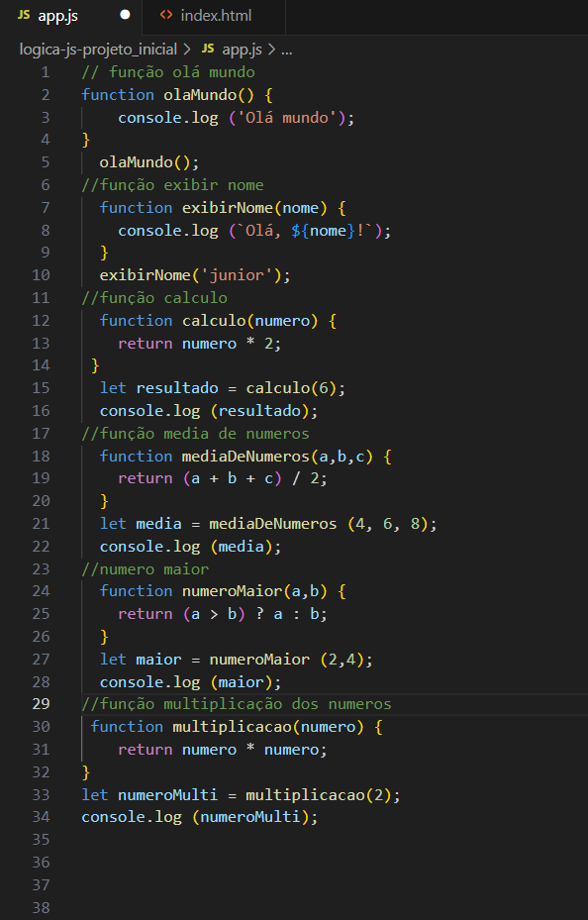Image resolution: width=588 pixels, height=920 pixels.
Task: Click the resultado variable on line 15
Action: pos(177,388)
